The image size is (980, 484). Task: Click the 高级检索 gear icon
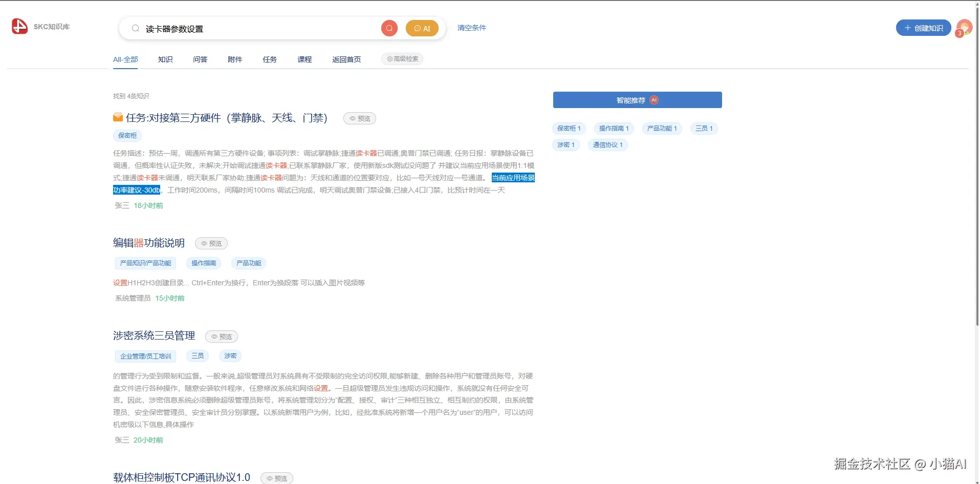point(390,59)
